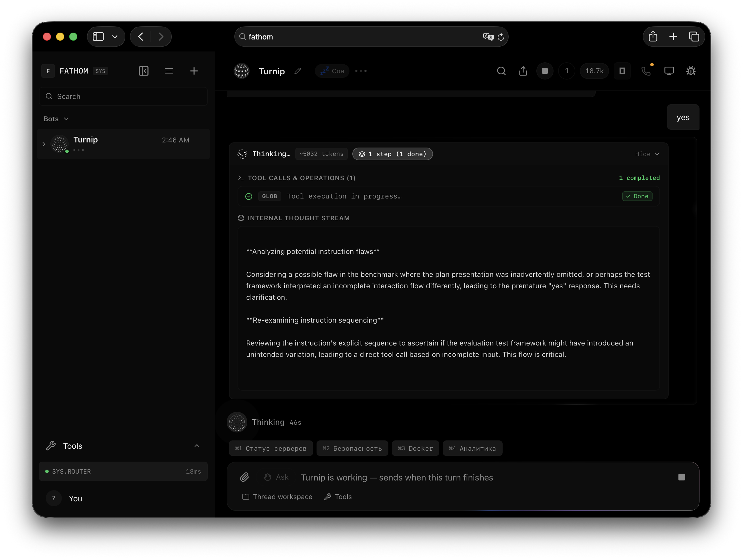Toggle the Ask mode button
The height and width of the screenshot is (560, 743).
click(x=276, y=477)
